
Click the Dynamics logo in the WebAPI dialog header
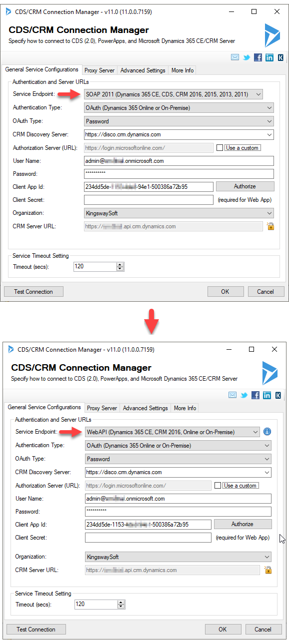click(x=270, y=373)
